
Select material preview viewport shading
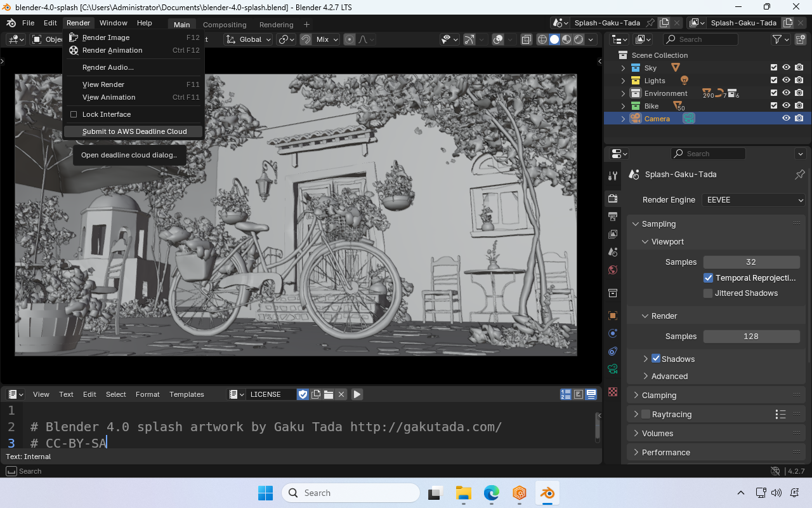[x=566, y=39]
